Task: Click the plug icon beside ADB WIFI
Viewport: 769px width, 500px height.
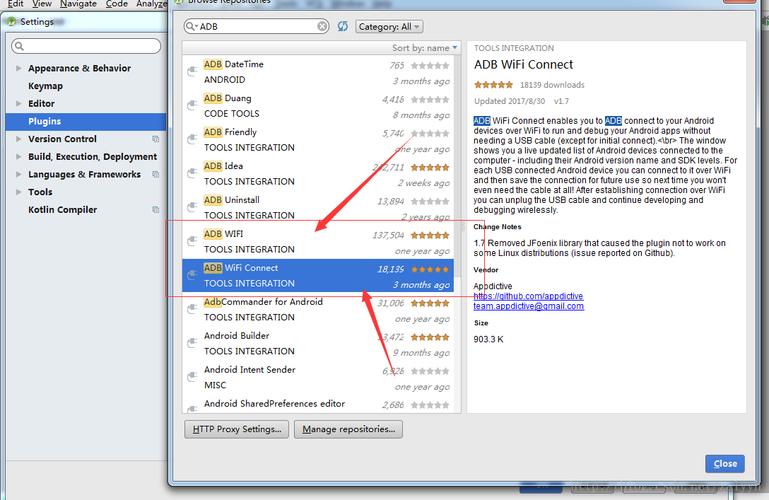Action: 192,241
